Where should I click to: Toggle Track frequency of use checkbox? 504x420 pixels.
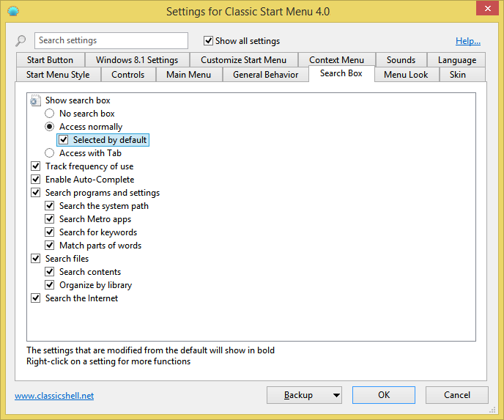pyautogui.click(x=35, y=166)
